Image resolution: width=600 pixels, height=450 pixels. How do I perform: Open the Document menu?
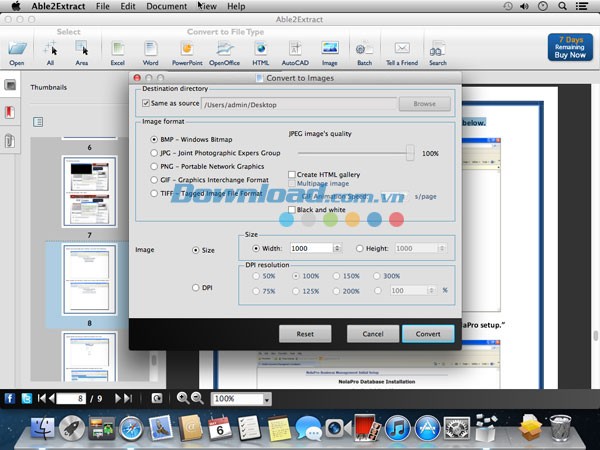[x=166, y=6]
